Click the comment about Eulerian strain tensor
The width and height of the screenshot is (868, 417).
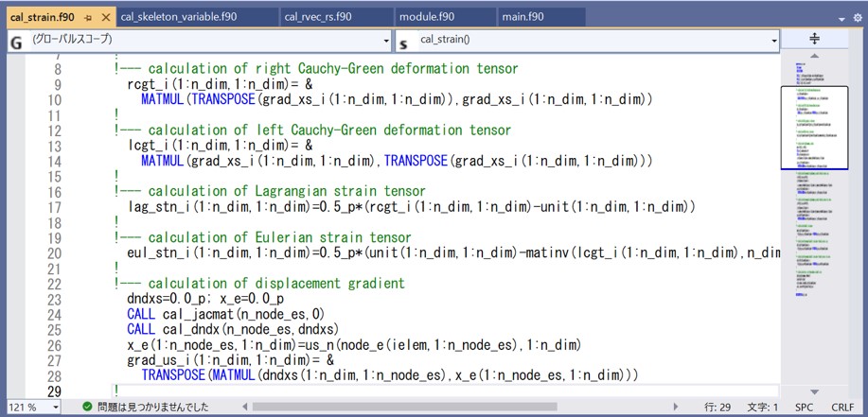(x=262, y=237)
